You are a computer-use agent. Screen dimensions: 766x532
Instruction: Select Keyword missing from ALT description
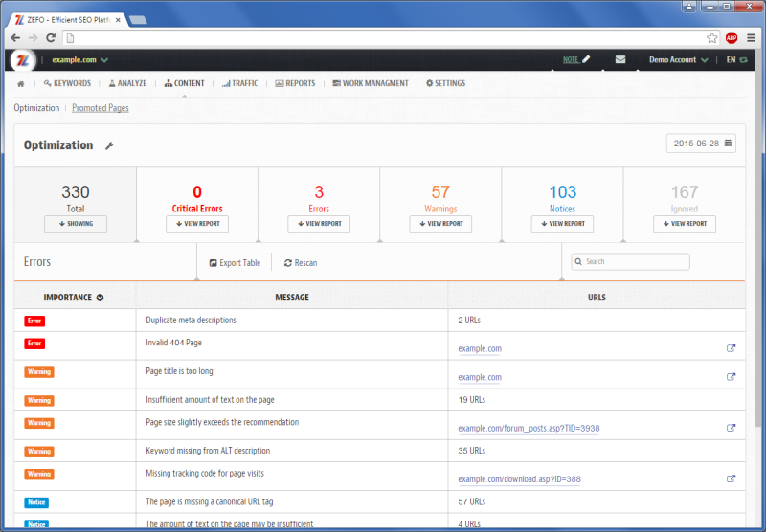point(208,451)
